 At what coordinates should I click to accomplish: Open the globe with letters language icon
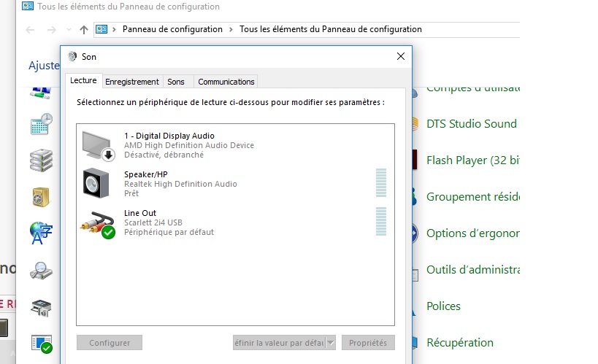41,233
